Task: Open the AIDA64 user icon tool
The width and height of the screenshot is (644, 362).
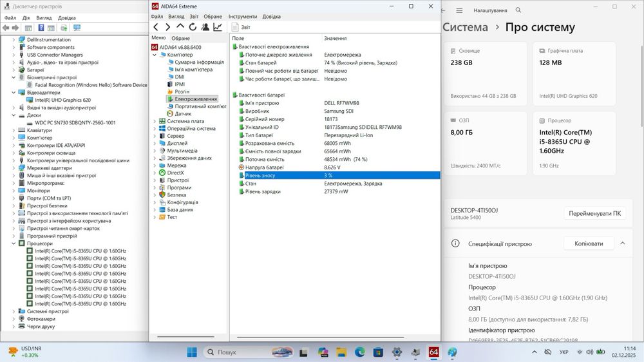Action: (x=205, y=27)
